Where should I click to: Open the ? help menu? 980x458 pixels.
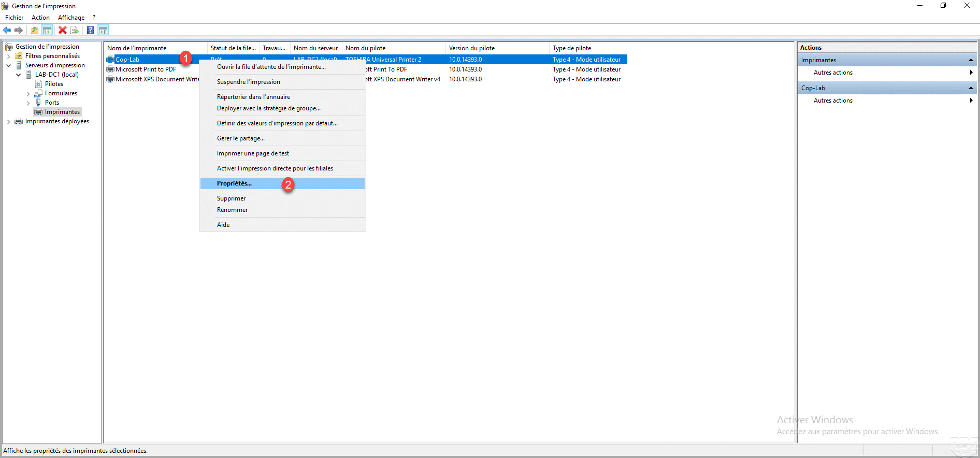click(x=94, y=18)
